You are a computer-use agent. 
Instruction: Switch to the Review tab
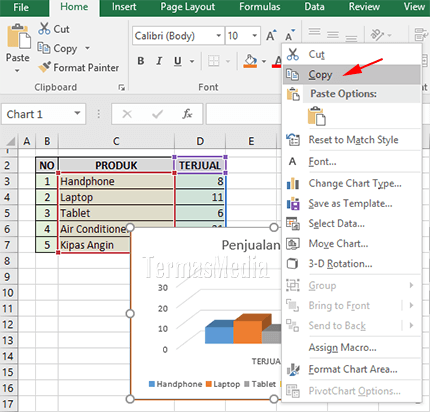pyautogui.click(x=364, y=7)
